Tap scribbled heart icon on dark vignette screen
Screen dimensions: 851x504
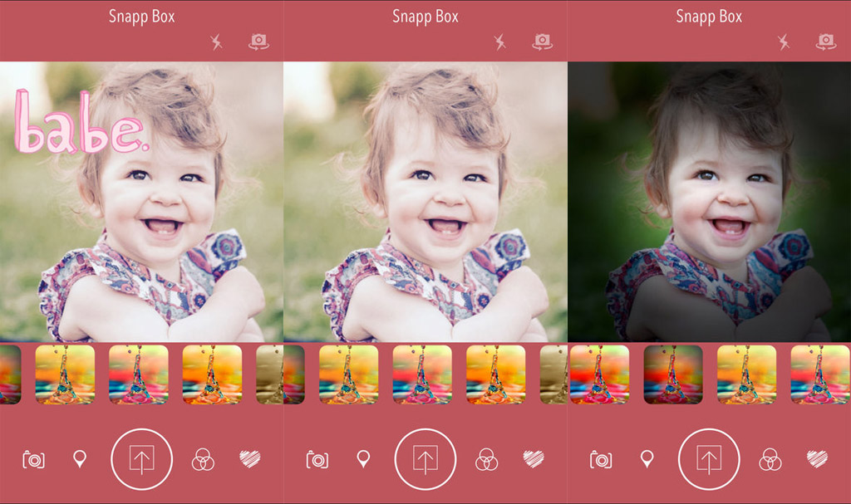(x=817, y=458)
